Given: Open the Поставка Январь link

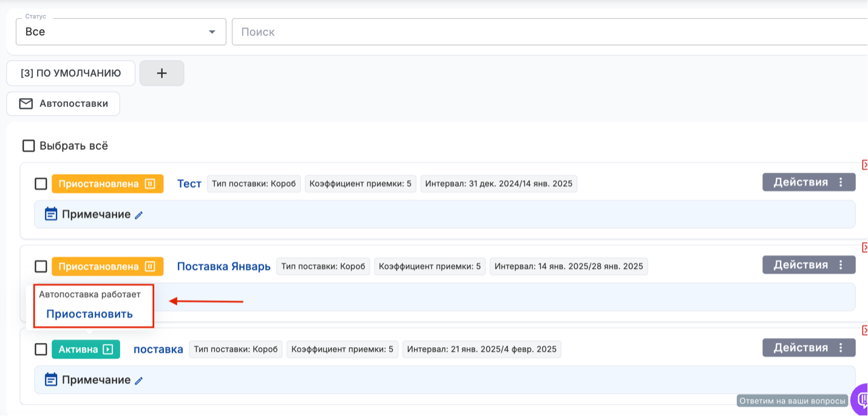Looking at the screenshot, I should pyautogui.click(x=223, y=266).
